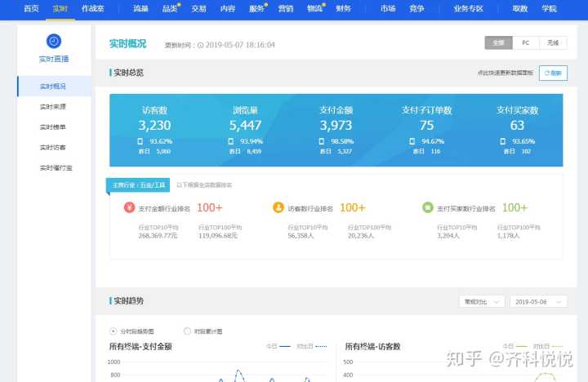
Task: Select the 分时段趋势图 radio button
Action: pos(113,331)
